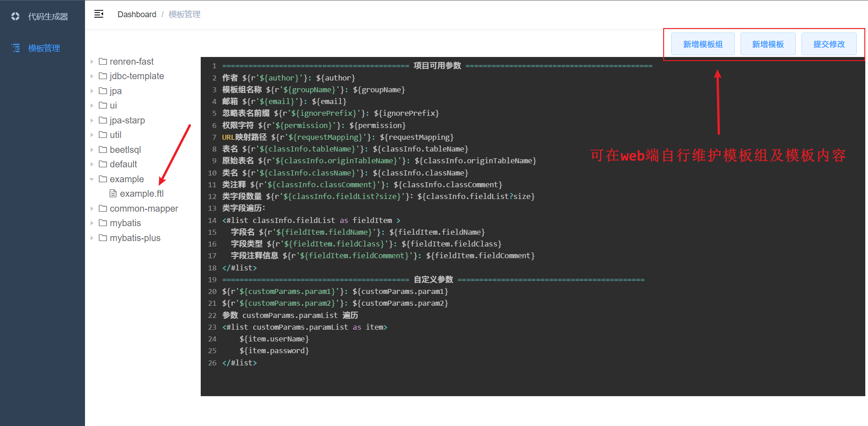Expand the mybatis-plus folder arrow
Image resolution: width=868 pixels, height=426 pixels.
coord(92,238)
